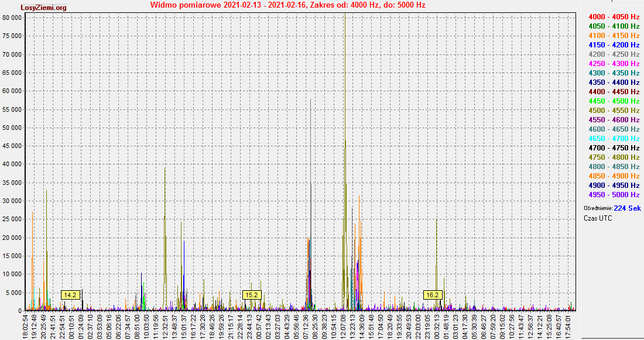The height and width of the screenshot is (340, 644).
Task: Select the green 4050 - 4100 Hz legend entry
Action: 614,26
